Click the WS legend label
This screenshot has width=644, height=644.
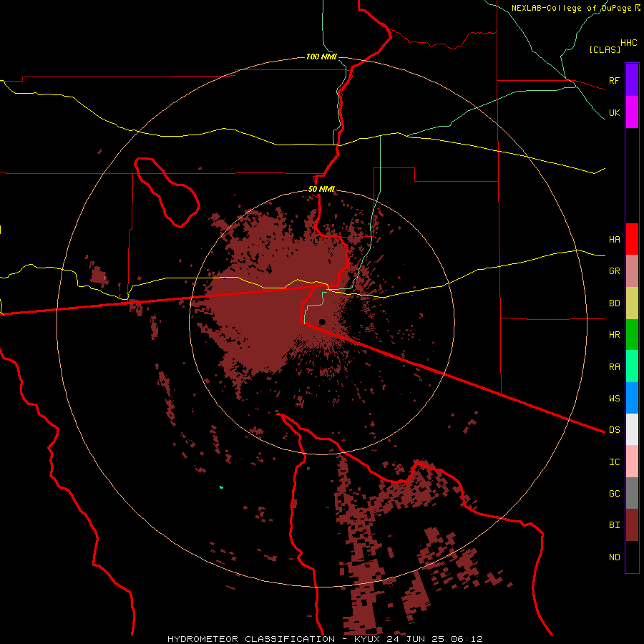click(614, 399)
